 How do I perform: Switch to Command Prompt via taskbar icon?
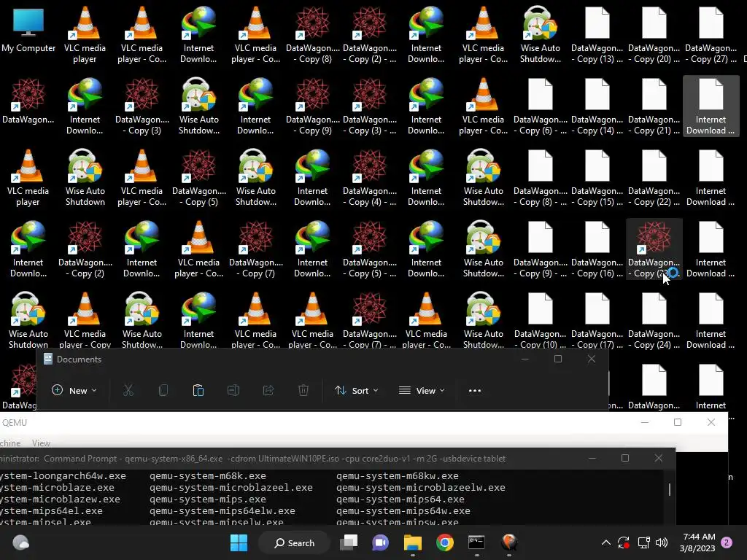(477, 542)
